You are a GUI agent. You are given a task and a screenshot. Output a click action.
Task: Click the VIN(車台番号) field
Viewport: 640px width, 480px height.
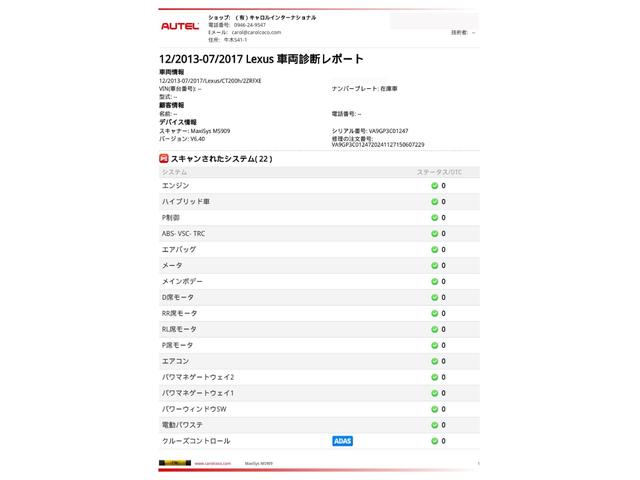(x=180, y=89)
